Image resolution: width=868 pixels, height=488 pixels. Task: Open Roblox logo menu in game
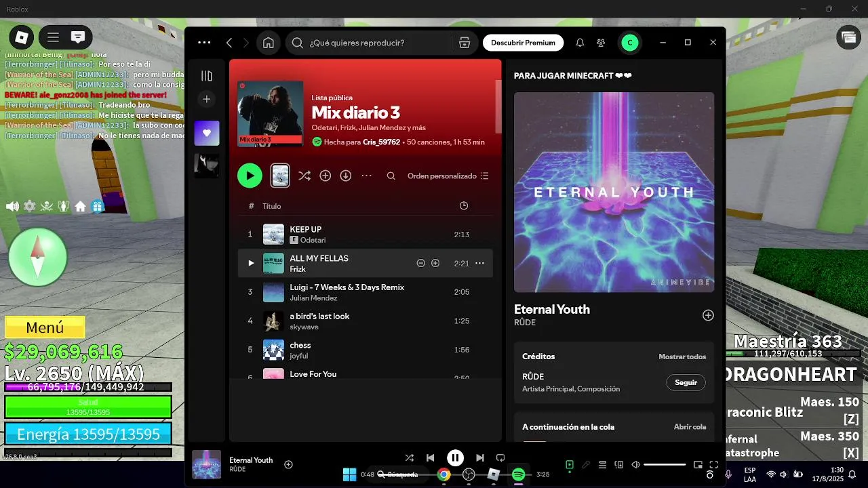pyautogui.click(x=22, y=37)
